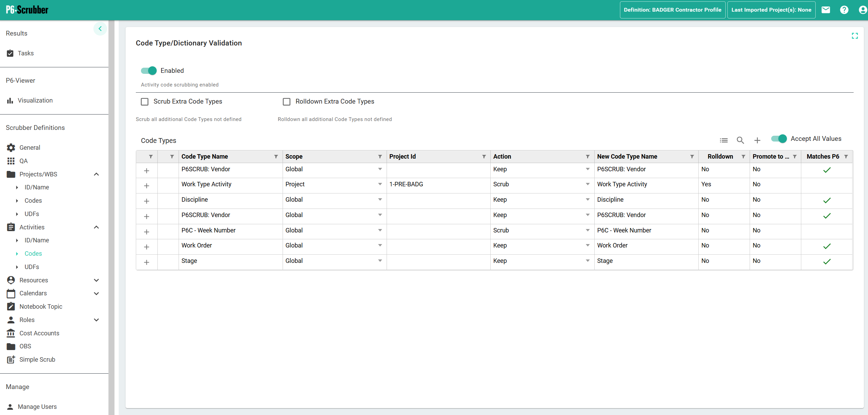Click the Project Id cell 1-PRE-BADG
The width and height of the screenshot is (868, 415).
pyautogui.click(x=406, y=184)
